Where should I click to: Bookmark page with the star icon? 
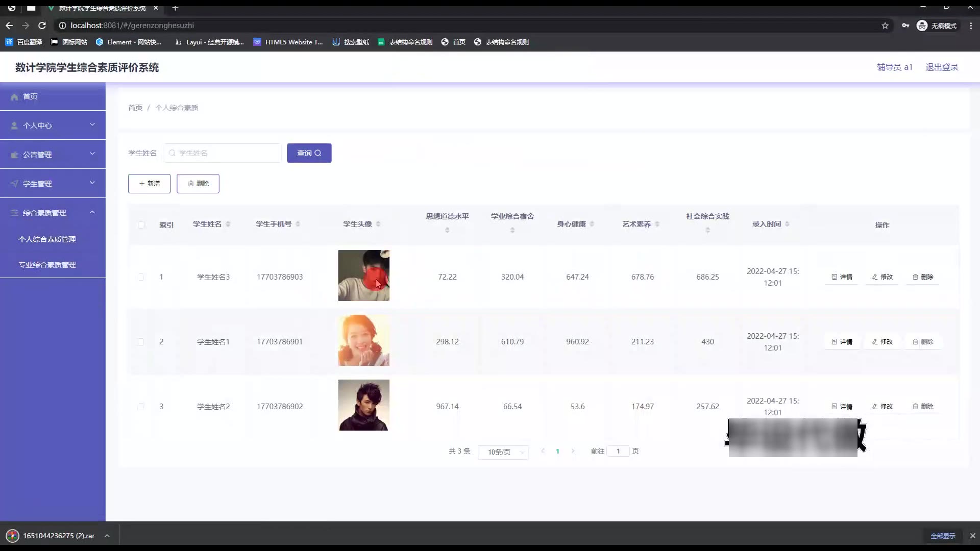885,26
